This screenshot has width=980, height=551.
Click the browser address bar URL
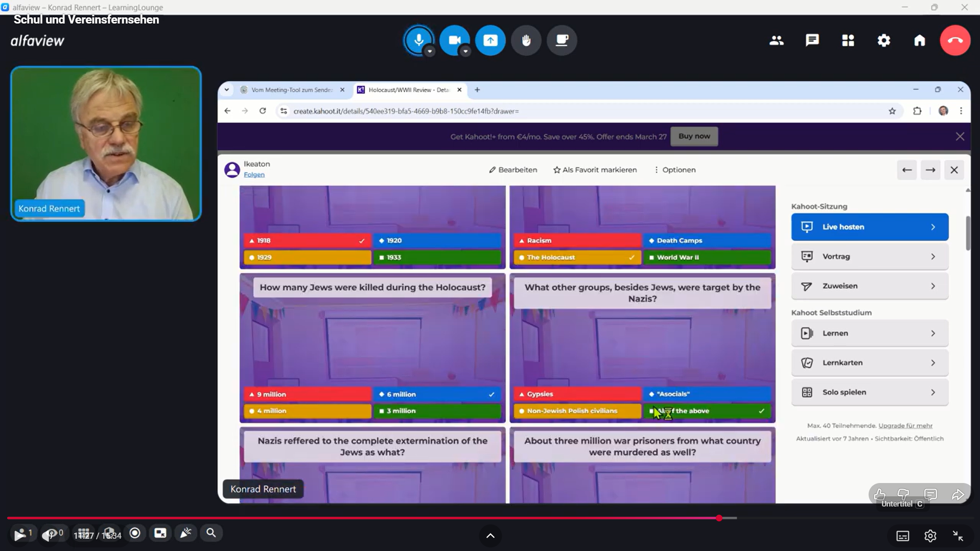406,111
